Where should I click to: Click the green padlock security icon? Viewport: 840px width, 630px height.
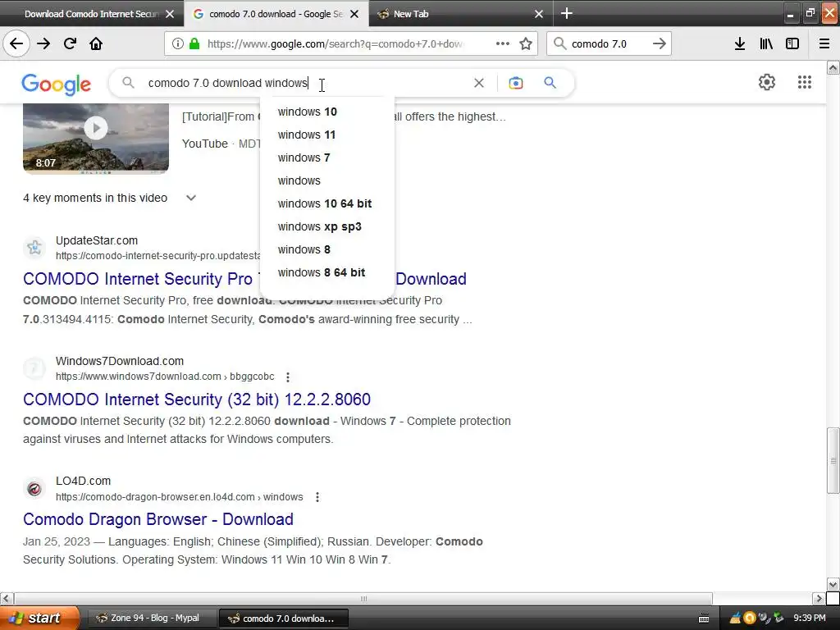(194, 44)
